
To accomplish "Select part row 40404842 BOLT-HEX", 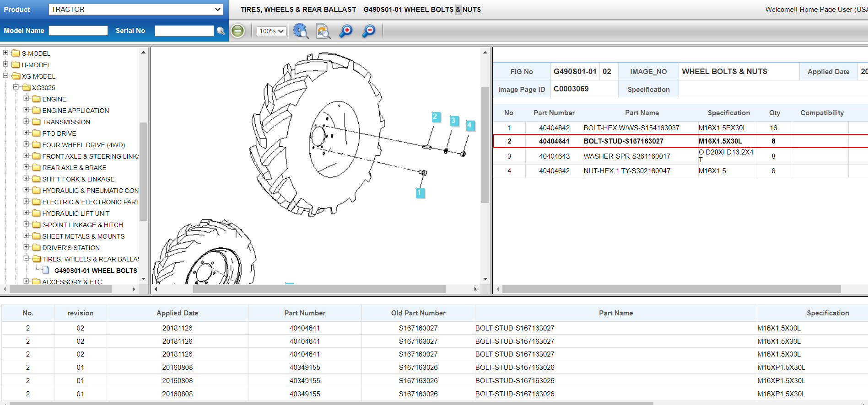I will point(680,128).
